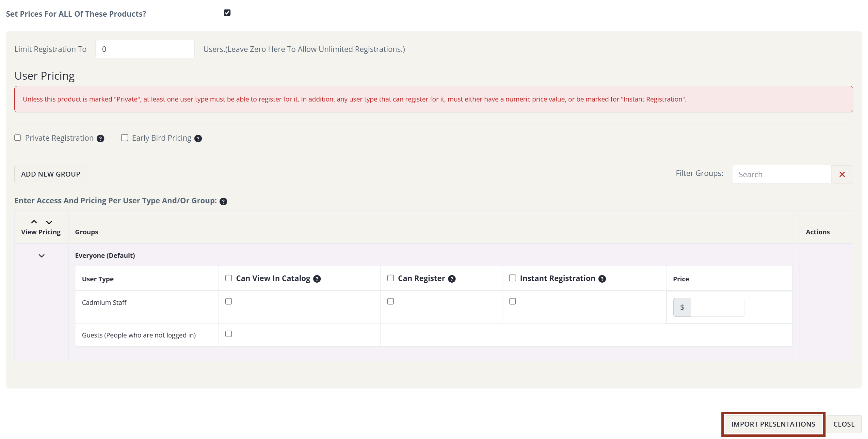Click dollar sign price prefix
Viewport: 868px width, 439px height.
[682, 307]
